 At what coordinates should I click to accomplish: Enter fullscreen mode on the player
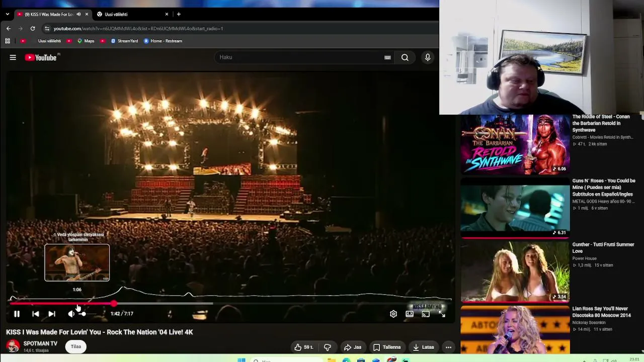[442, 314]
